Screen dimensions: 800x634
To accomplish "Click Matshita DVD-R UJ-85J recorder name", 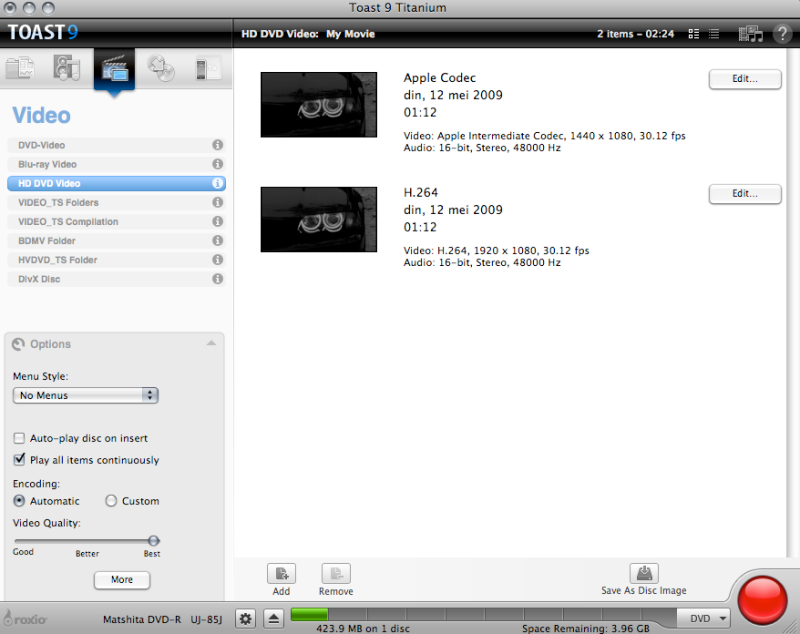I will (x=163, y=619).
